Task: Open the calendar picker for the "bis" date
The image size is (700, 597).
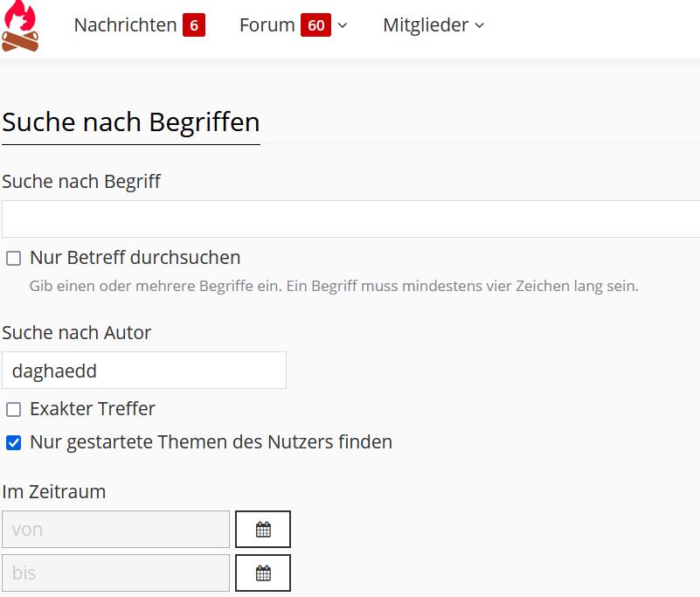Action: [x=263, y=573]
